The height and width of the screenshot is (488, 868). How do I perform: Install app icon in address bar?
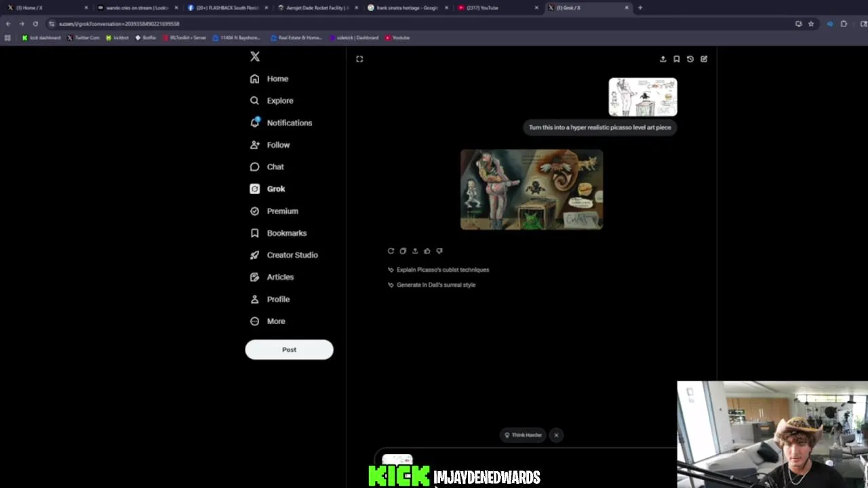pos(798,24)
